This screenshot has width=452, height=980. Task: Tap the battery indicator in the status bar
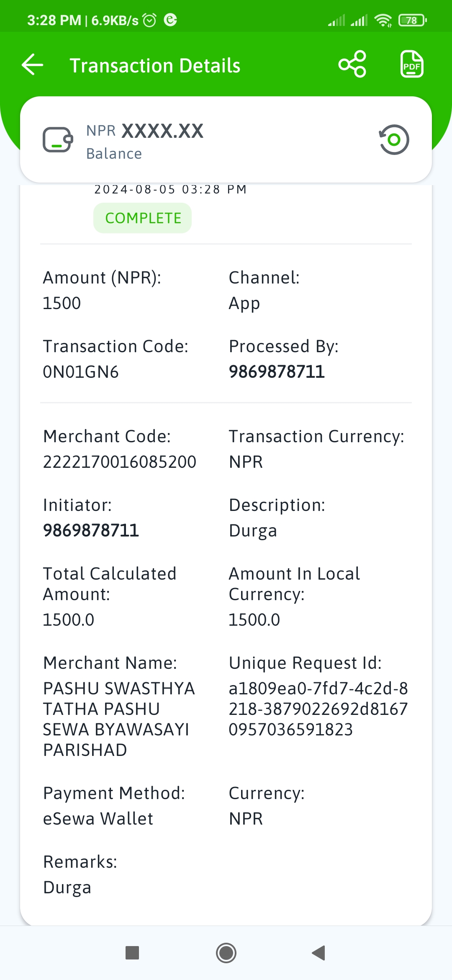(x=412, y=20)
